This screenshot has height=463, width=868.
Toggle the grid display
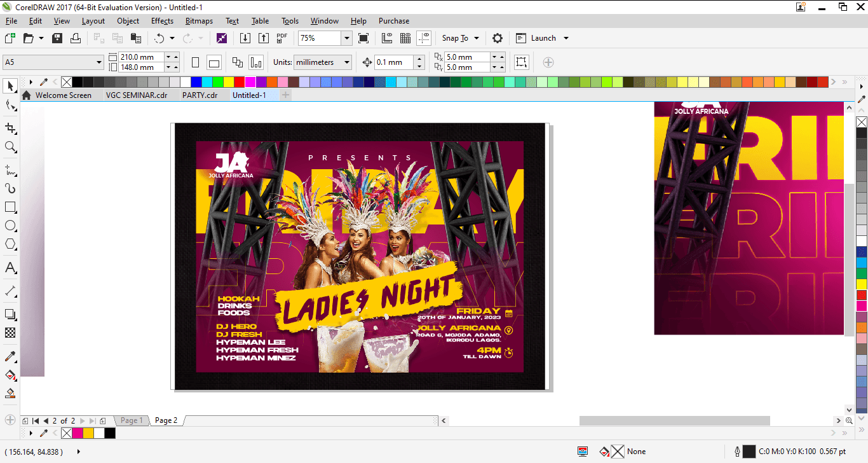405,38
